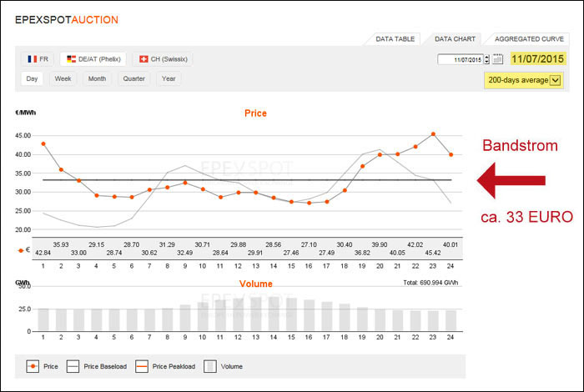Toggle the Volume legend marker
Viewport: 584px width, 392px height.
[x=210, y=366]
